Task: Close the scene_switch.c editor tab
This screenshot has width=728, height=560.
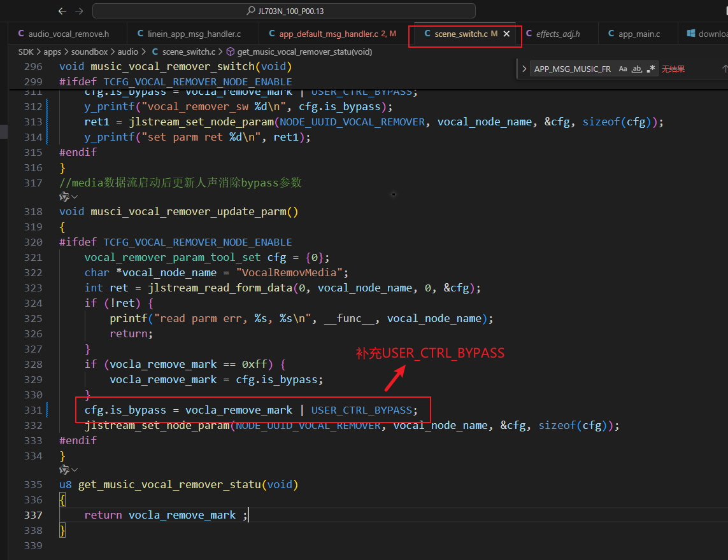Action: (506, 34)
